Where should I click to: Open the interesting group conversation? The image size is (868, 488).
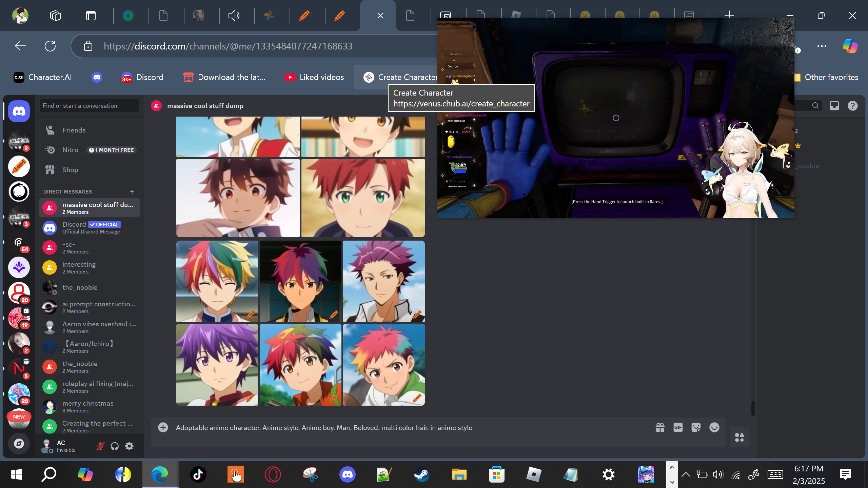(x=90, y=268)
